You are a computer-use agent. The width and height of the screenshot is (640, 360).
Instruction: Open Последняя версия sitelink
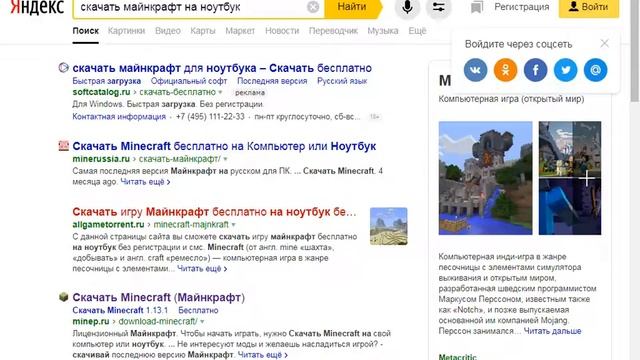tap(272, 81)
